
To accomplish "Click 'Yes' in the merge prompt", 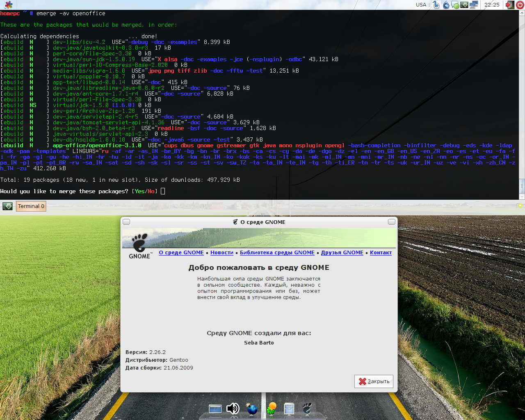I will 139,191.
